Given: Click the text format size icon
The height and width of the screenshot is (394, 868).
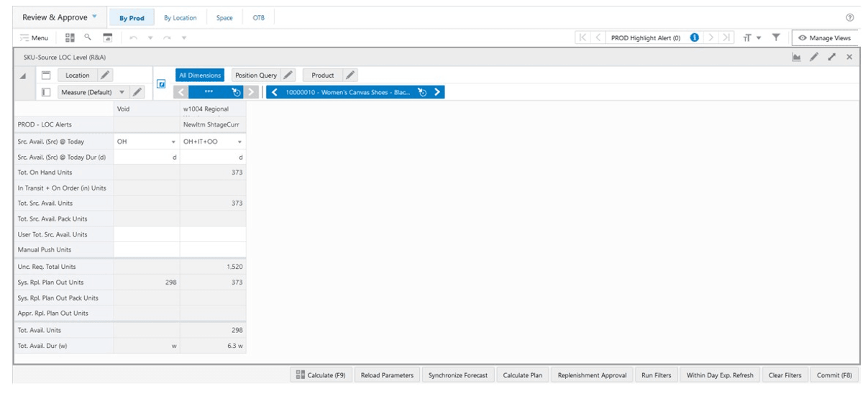Looking at the screenshot, I should coord(748,37).
